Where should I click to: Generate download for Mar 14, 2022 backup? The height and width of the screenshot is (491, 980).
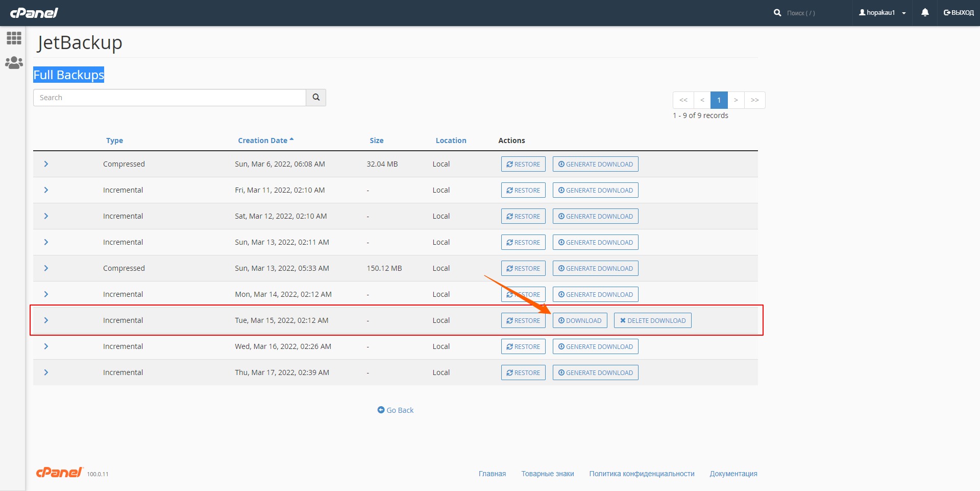click(595, 294)
